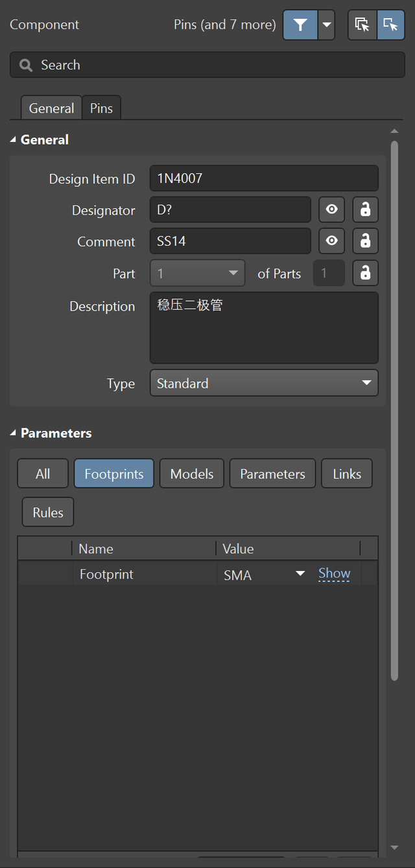Toggle the Comment lock icon
Screen dimensions: 415x868
pos(366,241)
